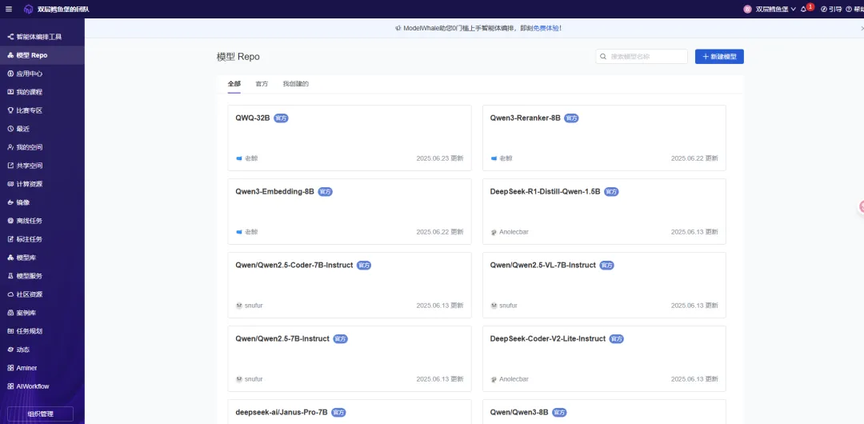Switch to the 官方 tab
The width and height of the screenshot is (864, 424).
pos(262,84)
